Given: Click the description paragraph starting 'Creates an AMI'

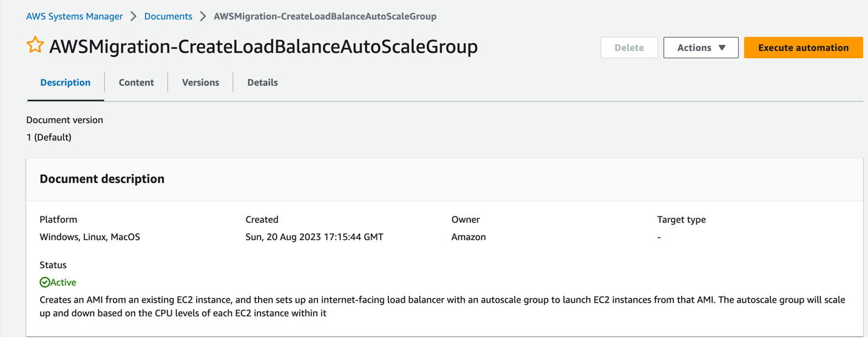Looking at the screenshot, I should (x=442, y=307).
